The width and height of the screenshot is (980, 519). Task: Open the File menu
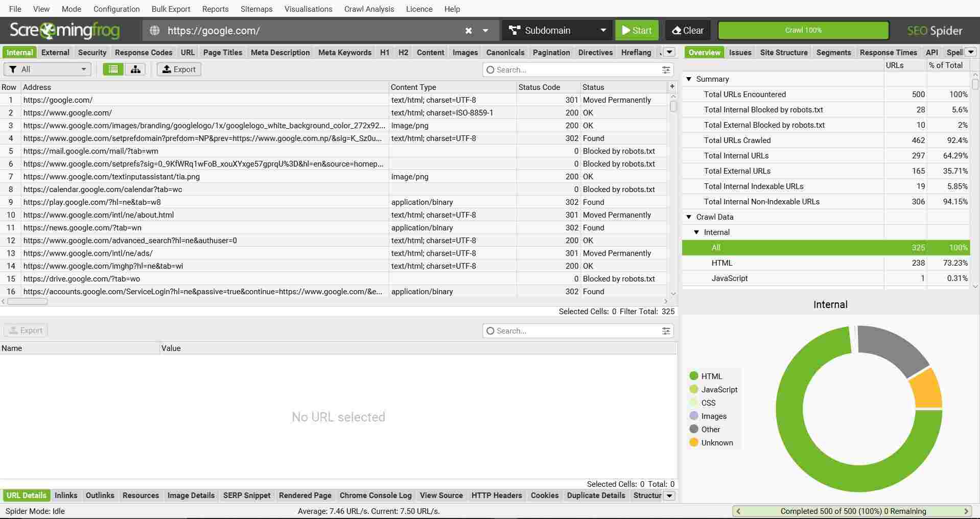coord(15,9)
